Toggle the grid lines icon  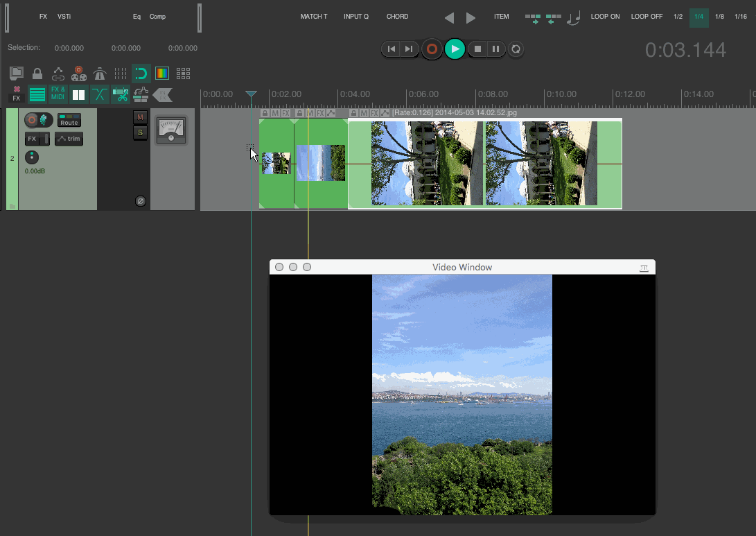pyautogui.click(x=121, y=74)
